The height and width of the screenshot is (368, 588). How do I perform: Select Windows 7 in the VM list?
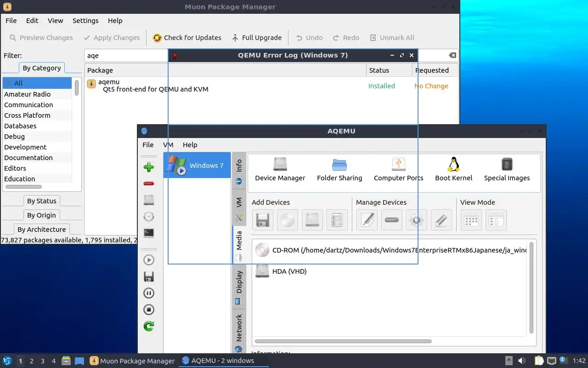click(197, 165)
